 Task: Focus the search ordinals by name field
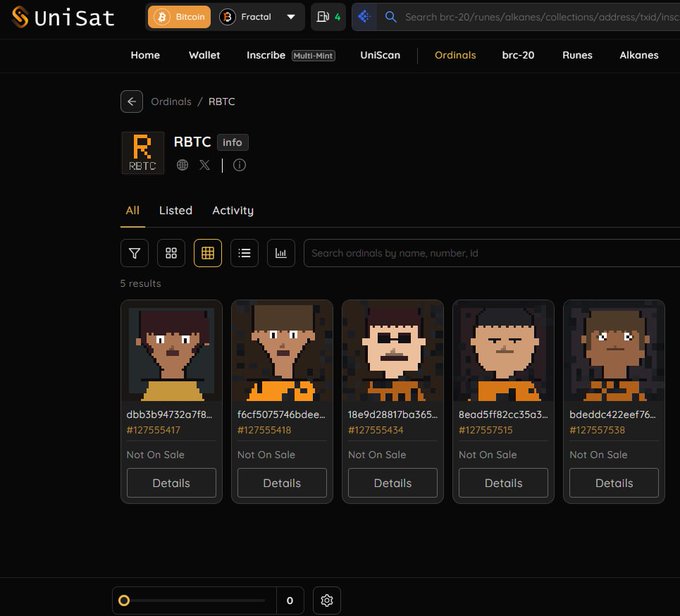[492, 253]
